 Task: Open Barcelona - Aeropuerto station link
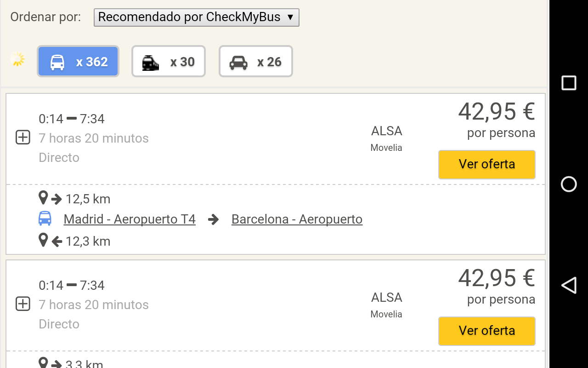click(297, 219)
